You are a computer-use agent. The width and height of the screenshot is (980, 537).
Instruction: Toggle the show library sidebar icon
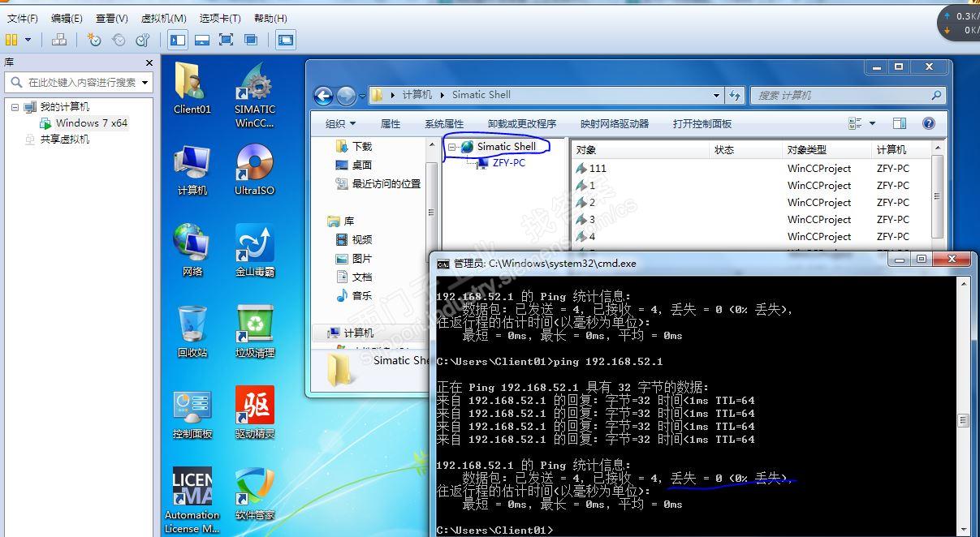point(178,40)
